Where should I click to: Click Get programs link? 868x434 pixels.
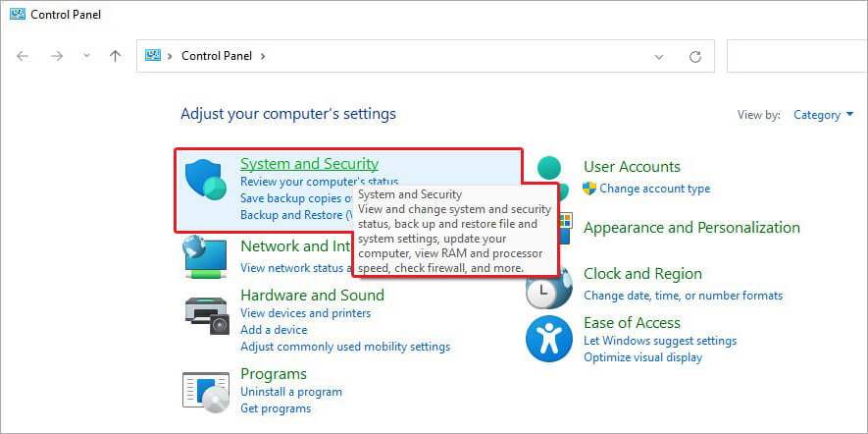tap(276, 408)
